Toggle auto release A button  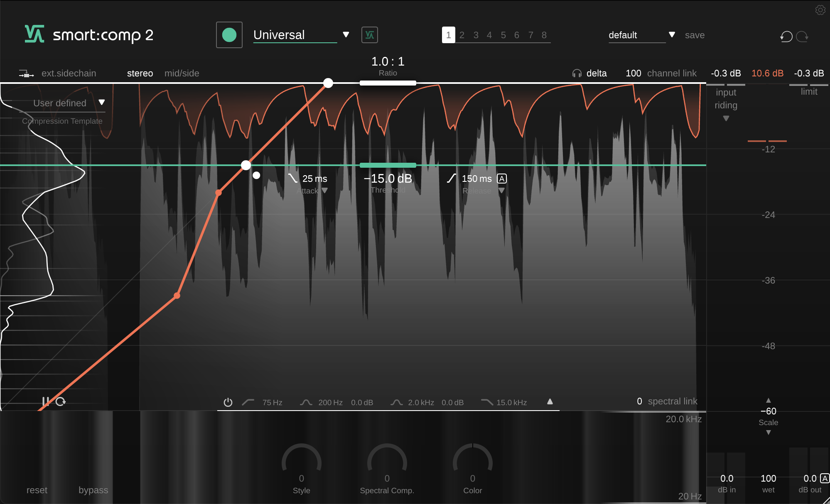click(x=502, y=179)
